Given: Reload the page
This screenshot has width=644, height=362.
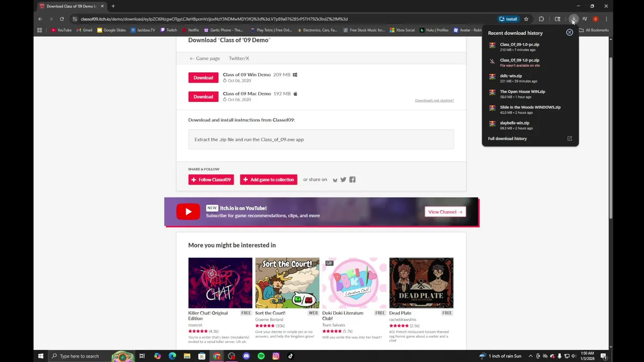Looking at the screenshot, I should click(62, 19).
